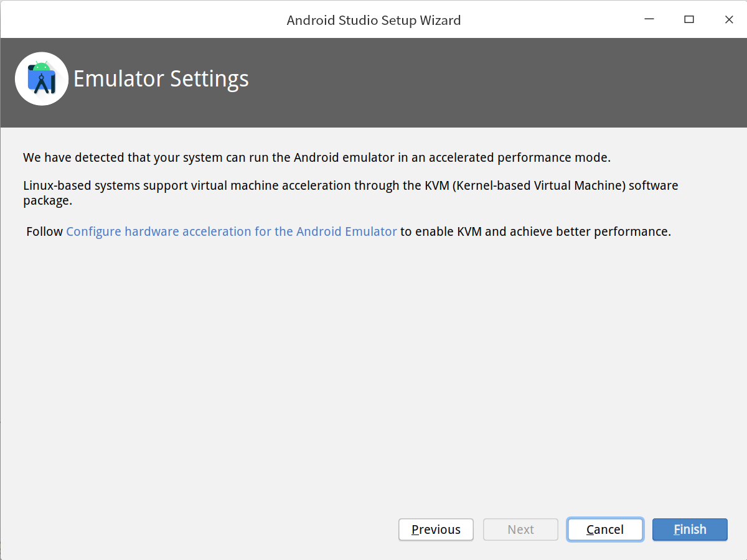Click the word Follow before the link
The image size is (747, 560).
[x=45, y=231]
